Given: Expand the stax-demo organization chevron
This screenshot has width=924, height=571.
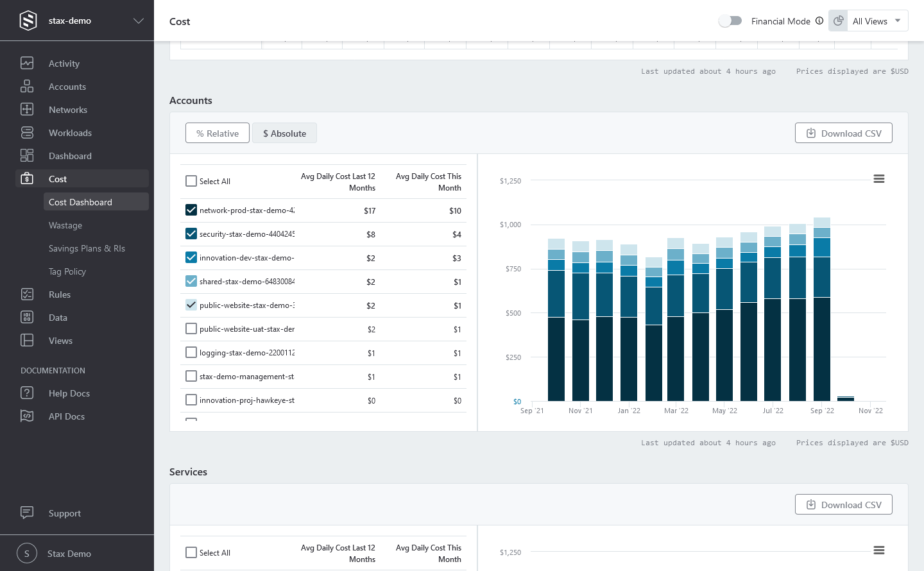Looking at the screenshot, I should coord(139,21).
